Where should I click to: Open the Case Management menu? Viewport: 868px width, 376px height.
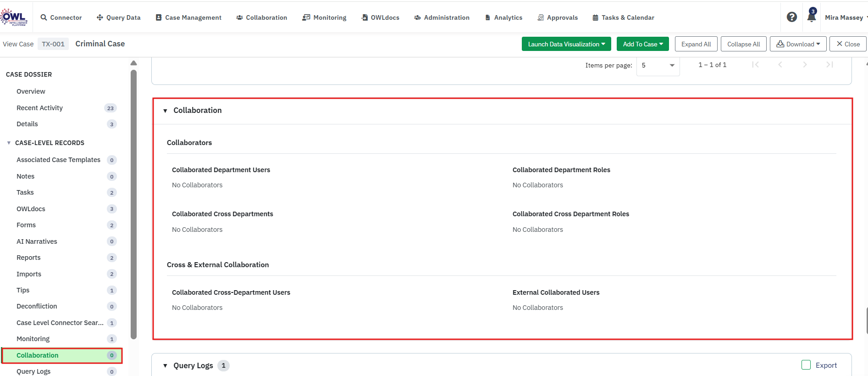188,17
